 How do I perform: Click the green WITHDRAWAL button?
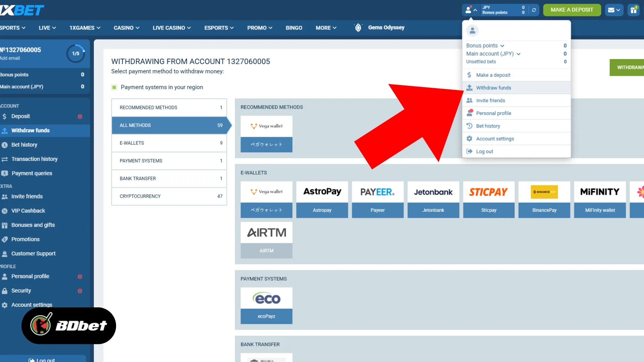pos(627,67)
